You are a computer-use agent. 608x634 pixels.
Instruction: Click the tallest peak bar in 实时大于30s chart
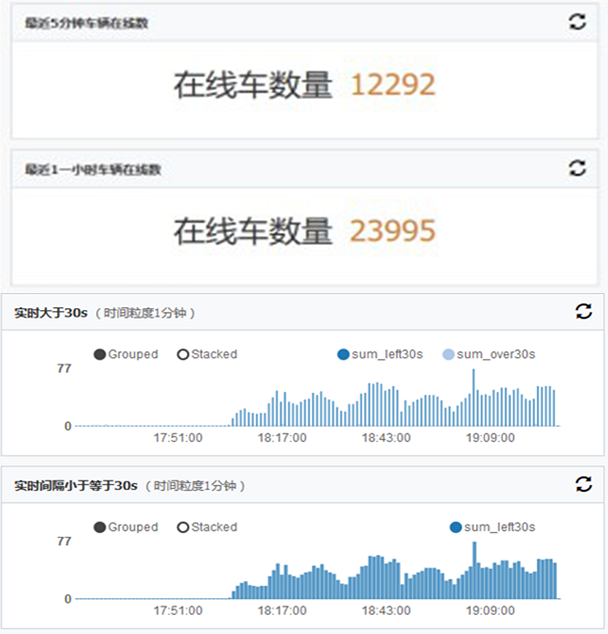coord(474,397)
